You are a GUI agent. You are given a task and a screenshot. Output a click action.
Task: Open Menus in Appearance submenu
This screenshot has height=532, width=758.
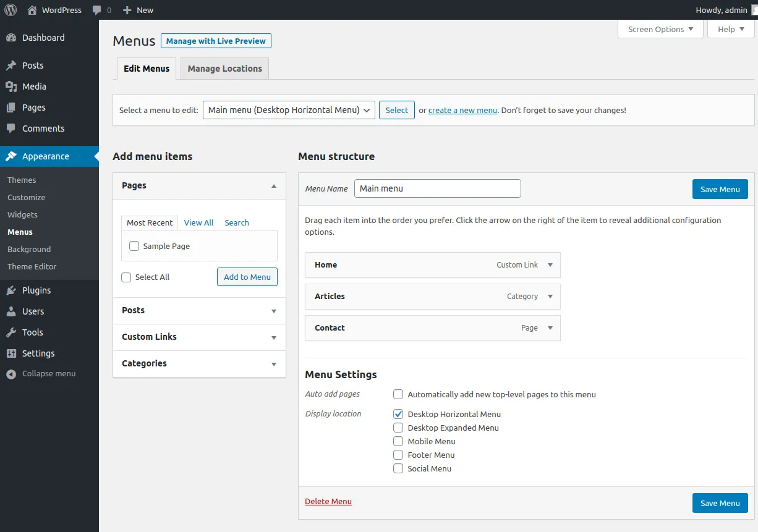pos(20,232)
